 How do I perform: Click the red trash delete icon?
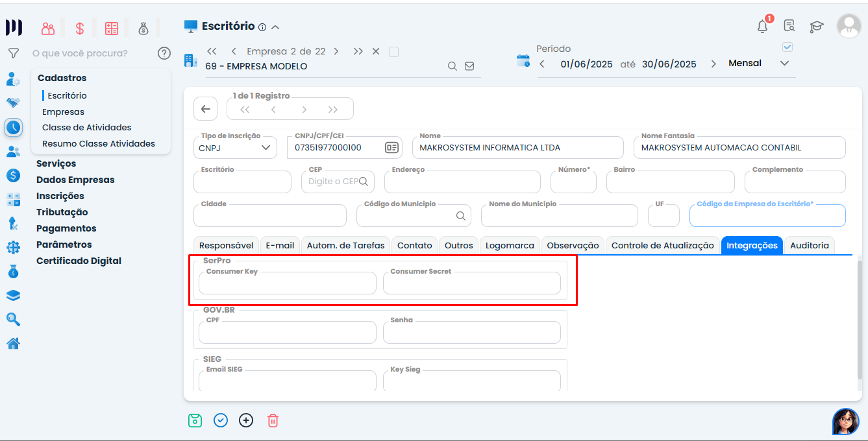(273, 420)
